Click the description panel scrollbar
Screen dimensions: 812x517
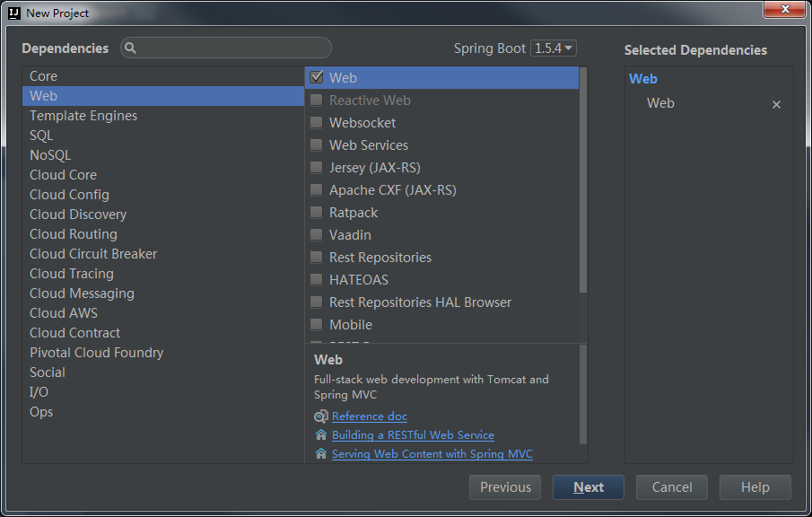click(x=583, y=395)
